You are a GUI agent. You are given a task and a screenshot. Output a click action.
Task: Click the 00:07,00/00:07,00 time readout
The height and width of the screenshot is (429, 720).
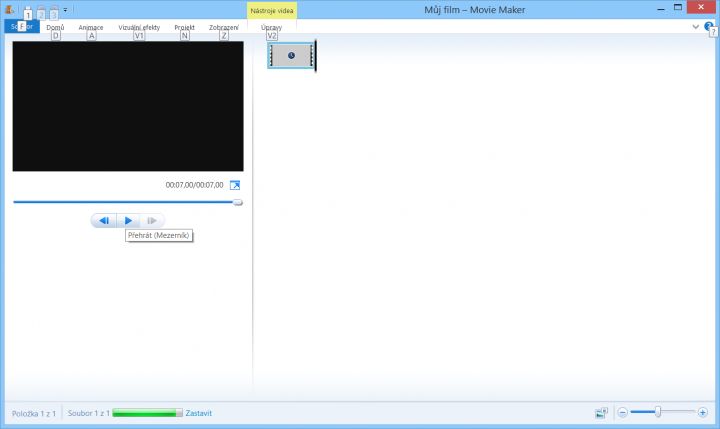[194, 185]
